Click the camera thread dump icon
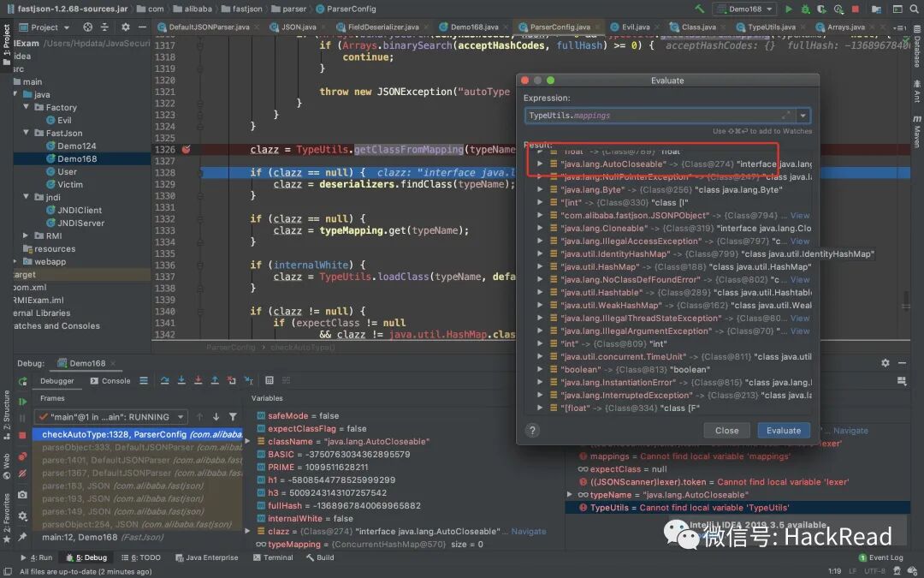Viewport: 924px width, 578px height. (22, 495)
